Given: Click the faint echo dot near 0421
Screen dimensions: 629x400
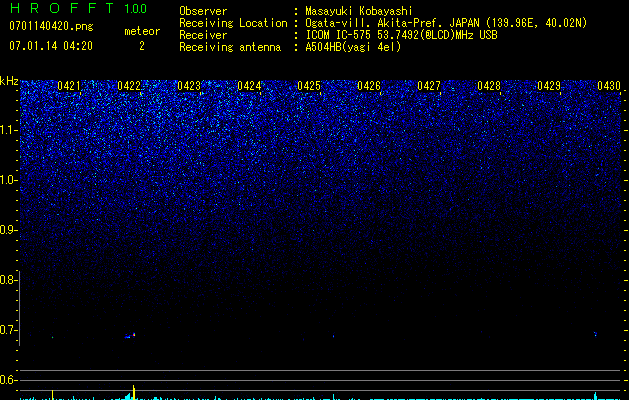Looking at the screenshot, I should 52,337.
